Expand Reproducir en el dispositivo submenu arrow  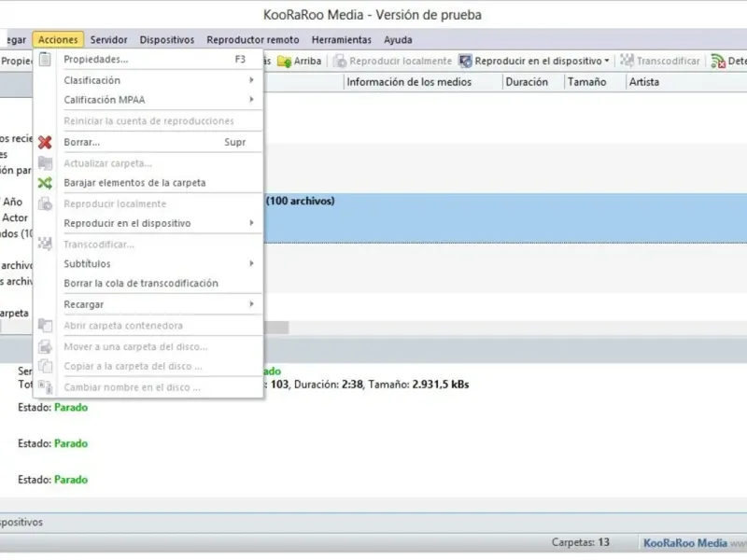pos(251,223)
